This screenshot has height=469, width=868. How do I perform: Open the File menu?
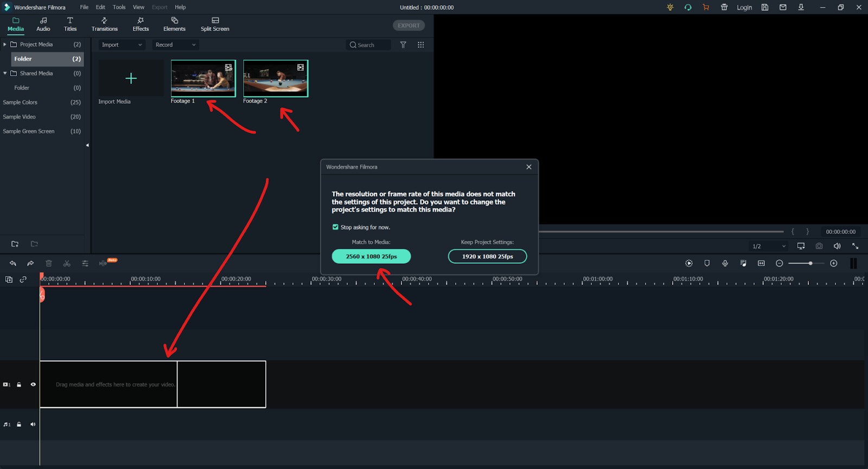click(84, 7)
